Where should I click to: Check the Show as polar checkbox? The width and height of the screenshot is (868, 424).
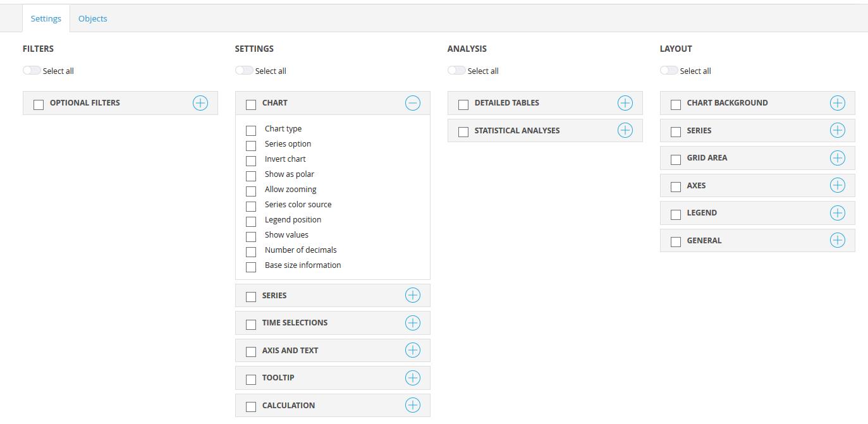251,176
